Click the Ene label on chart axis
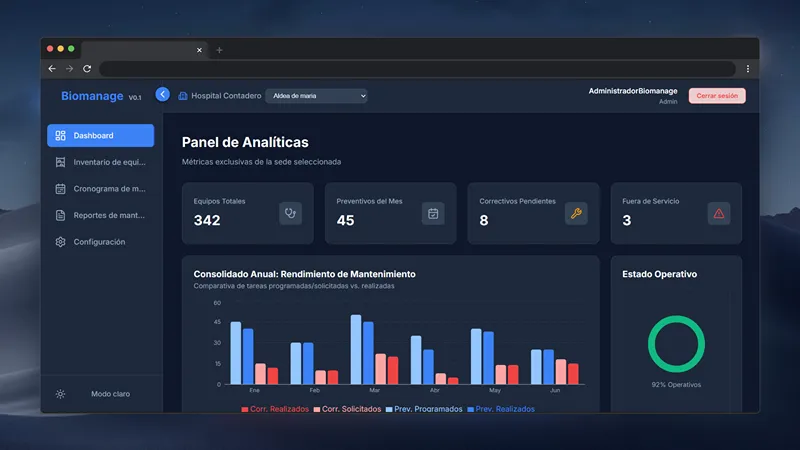Screen dimensions: 800x450 click(x=255, y=390)
